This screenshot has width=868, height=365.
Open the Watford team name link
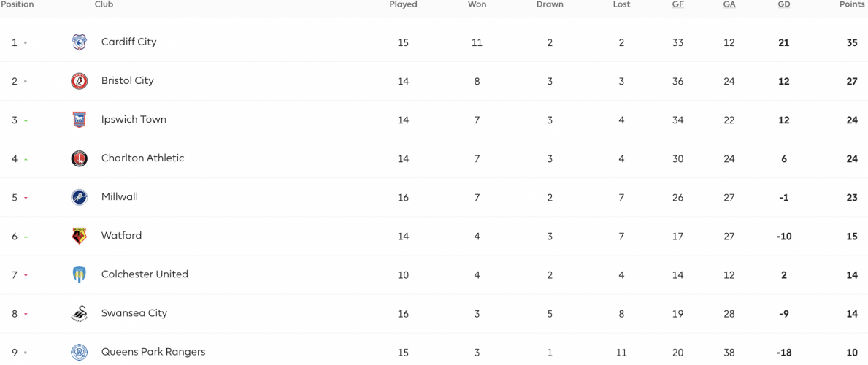coord(121,235)
